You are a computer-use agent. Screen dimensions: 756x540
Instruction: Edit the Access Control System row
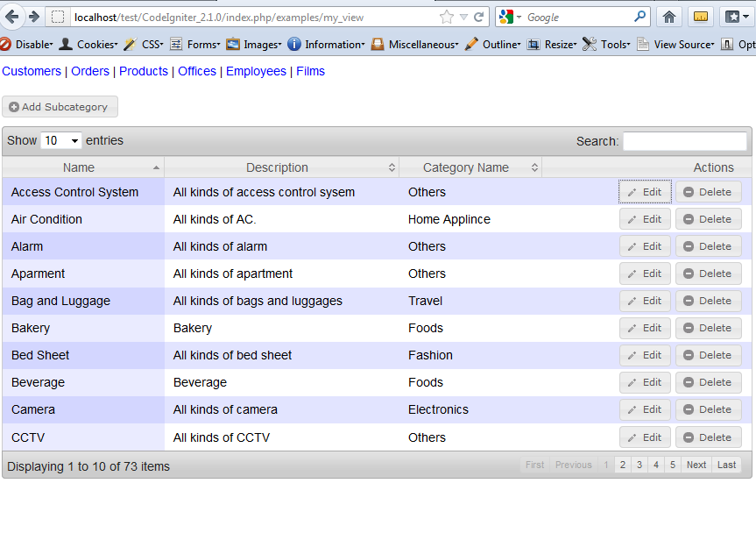645,192
